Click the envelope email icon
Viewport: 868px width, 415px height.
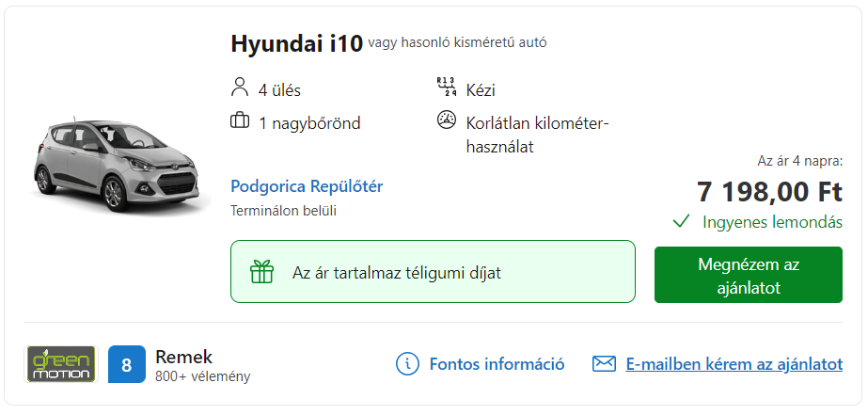point(604,364)
